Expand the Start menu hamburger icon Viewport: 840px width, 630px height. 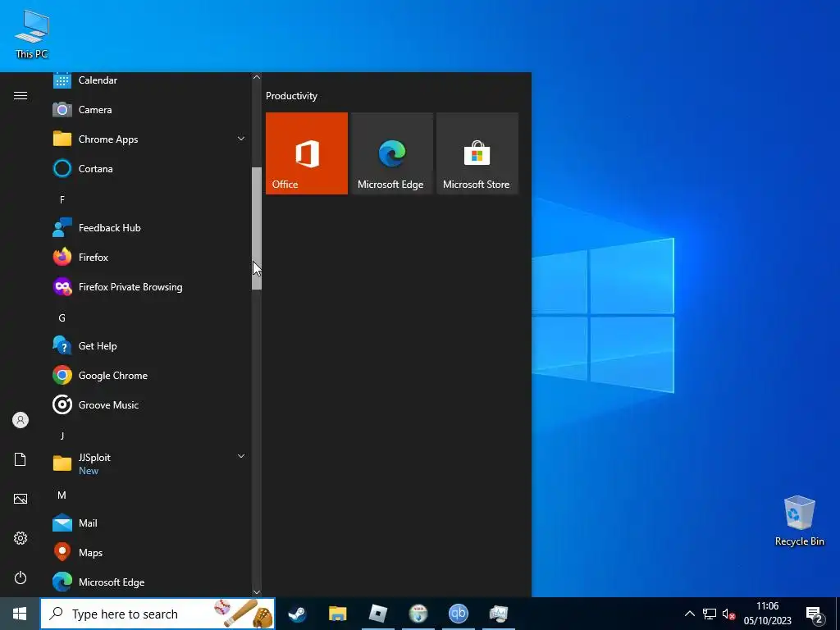21,95
